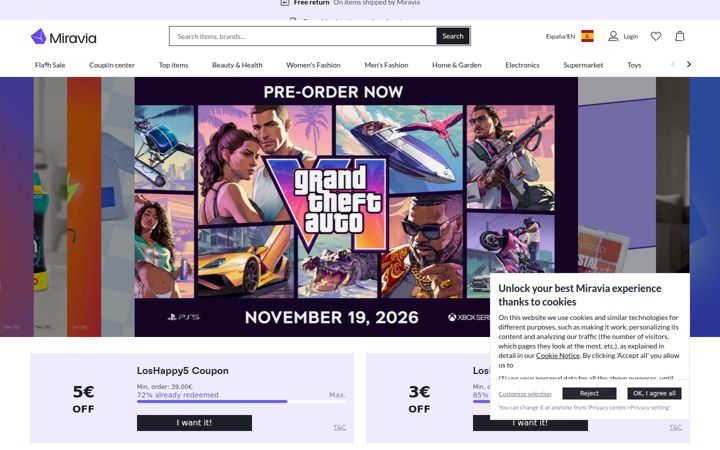The image size is (720, 450).
Task: Click the Free return icon in top banner
Action: click(x=285, y=3)
